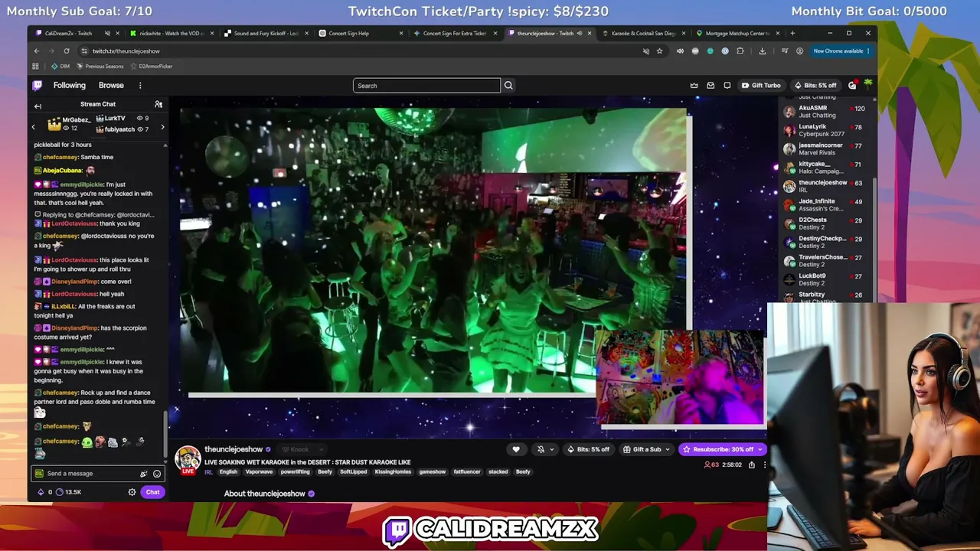Open Chrome media controls icon

tap(785, 51)
